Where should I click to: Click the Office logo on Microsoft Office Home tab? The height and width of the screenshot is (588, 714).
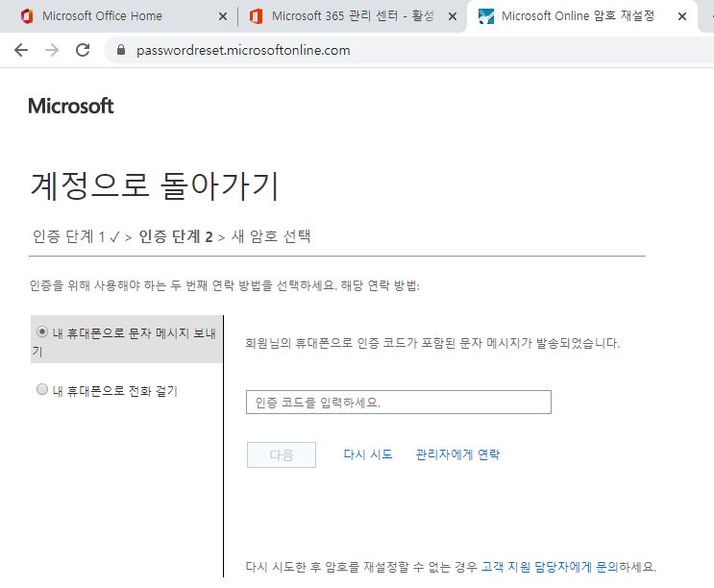tap(27, 16)
